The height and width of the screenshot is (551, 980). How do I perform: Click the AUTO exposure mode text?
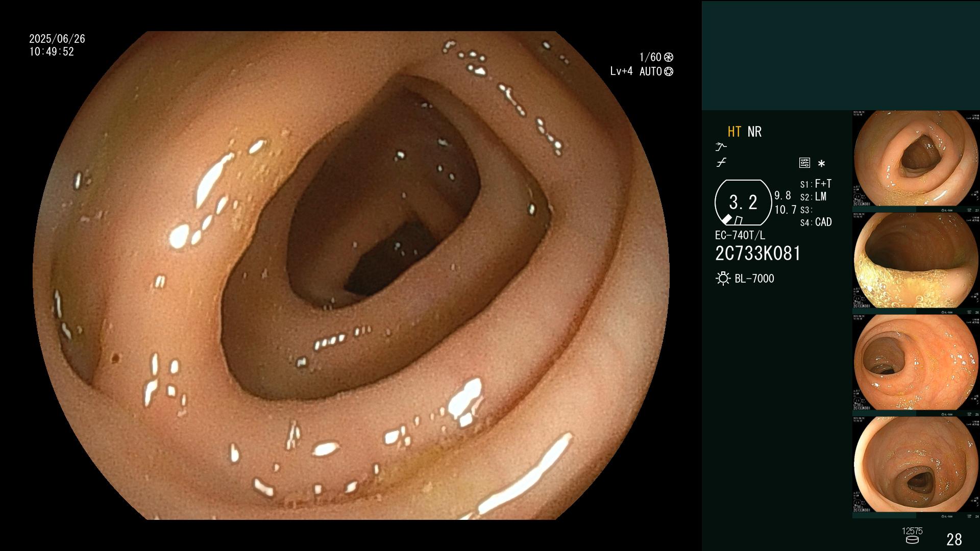click(x=651, y=71)
